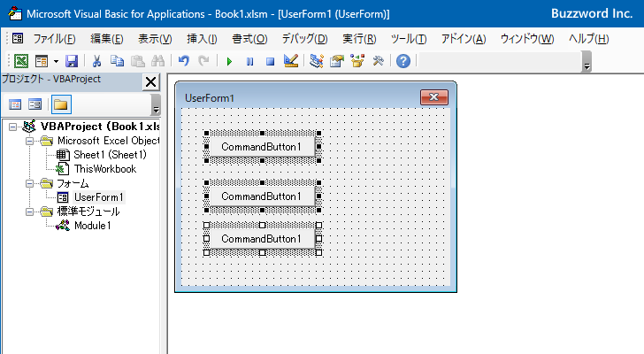This screenshot has width=644, height=354.
Task: Toggle Folders view in Project panel
Action: [x=61, y=104]
